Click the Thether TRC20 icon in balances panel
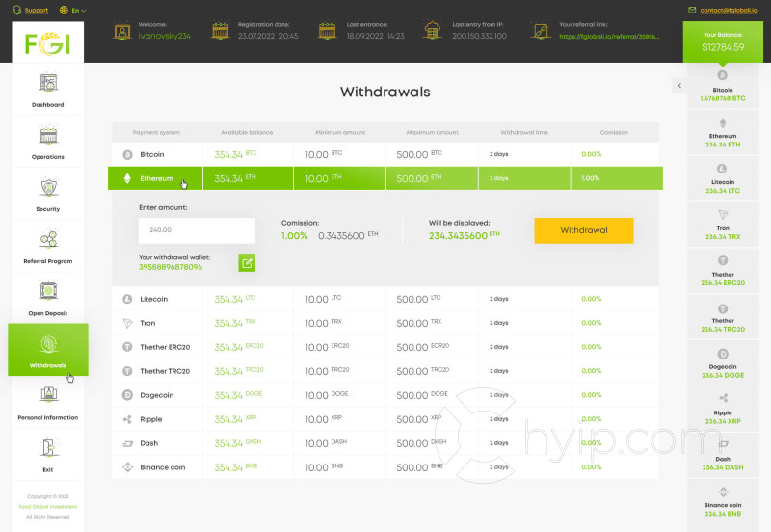This screenshot has height=532, width=771. click(x=723, y=308)
